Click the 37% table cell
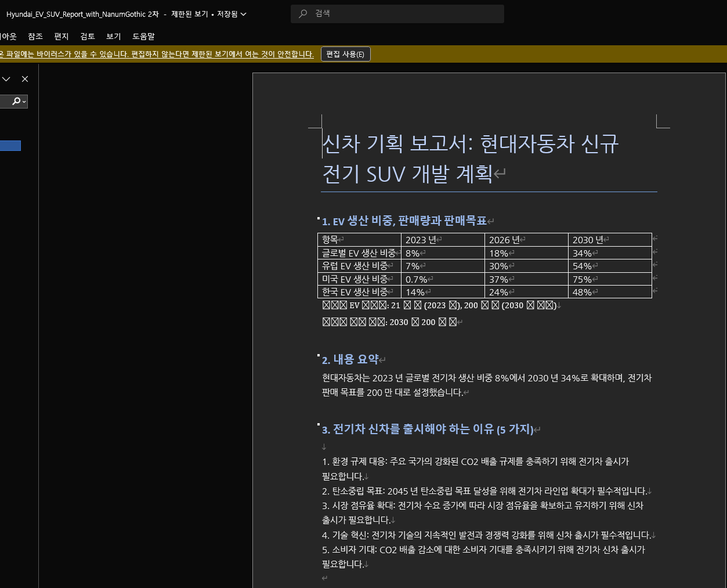Image resolution: width=727 pixels, height=588 pixels. 526,279
